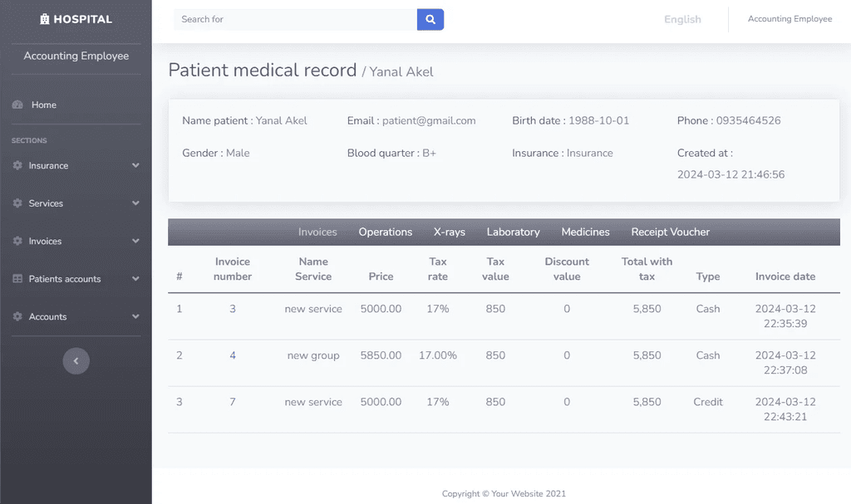The height and width of the screenshot is (504, 851).
Task: Click the blood quarter B+ value
Action: coord(430,153)
